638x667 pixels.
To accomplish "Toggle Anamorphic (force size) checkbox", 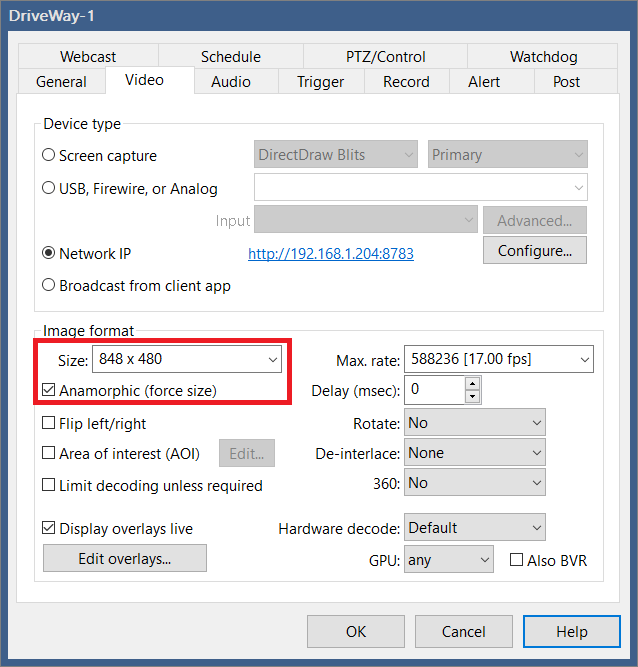I will (48, 390).
